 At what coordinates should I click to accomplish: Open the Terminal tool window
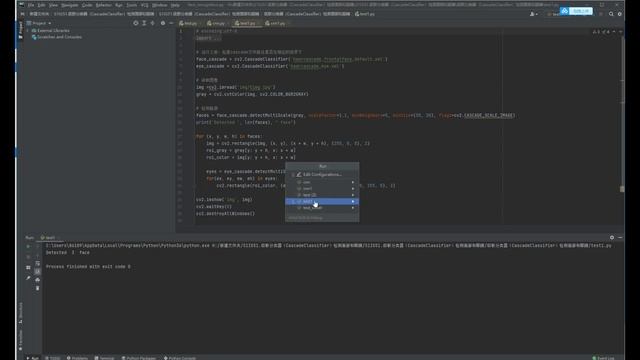[104, 358]
